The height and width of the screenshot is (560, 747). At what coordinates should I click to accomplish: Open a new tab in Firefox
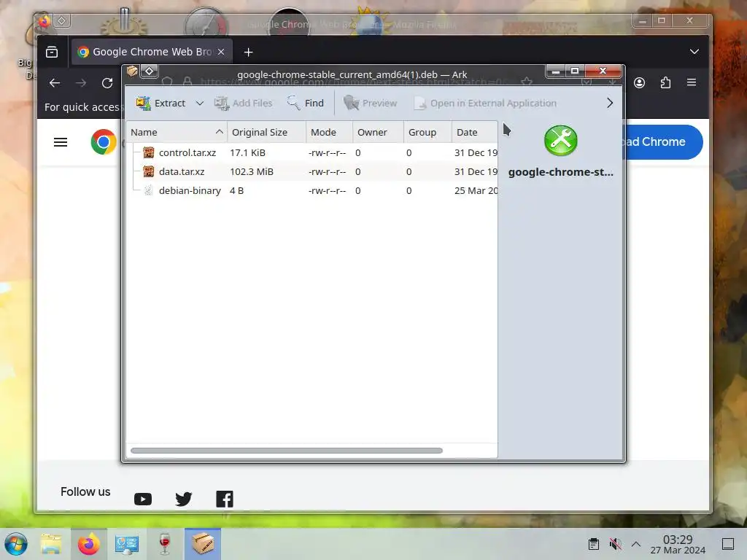pos(248,52)
